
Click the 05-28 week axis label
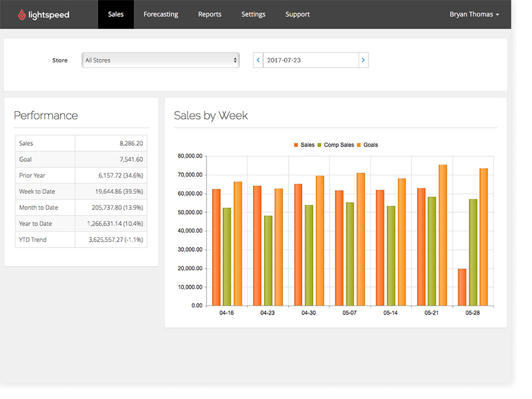(x=473, y=313)
